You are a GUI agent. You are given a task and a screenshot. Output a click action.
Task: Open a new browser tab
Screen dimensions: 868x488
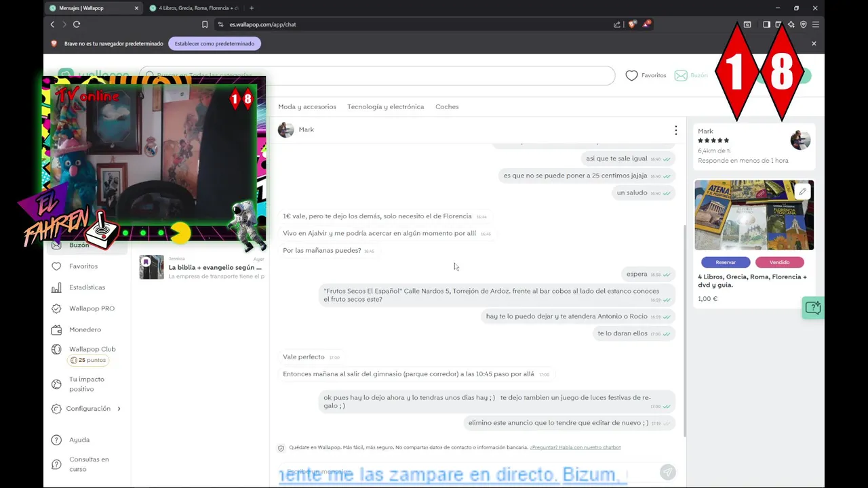pyautogui.click(x=252, y=8)
